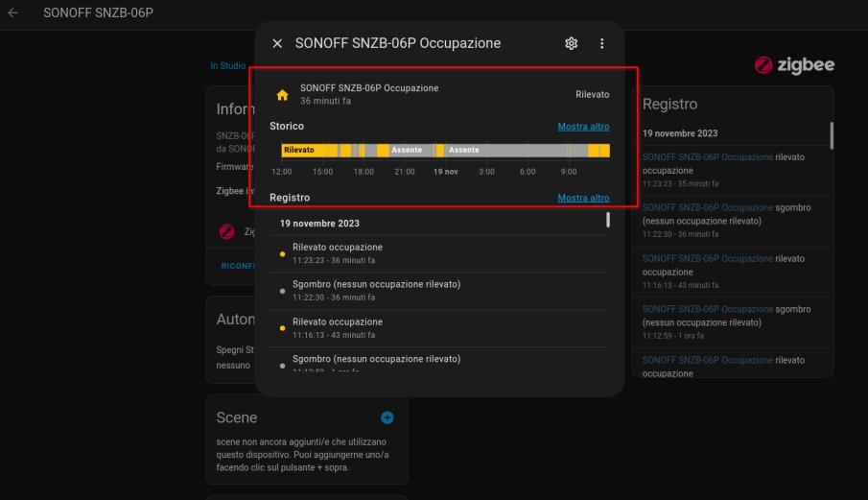Close the SONOFF SNZB-06P Occupazione dialog
Viewport: 868px width, 500px height.
point(277,43)
